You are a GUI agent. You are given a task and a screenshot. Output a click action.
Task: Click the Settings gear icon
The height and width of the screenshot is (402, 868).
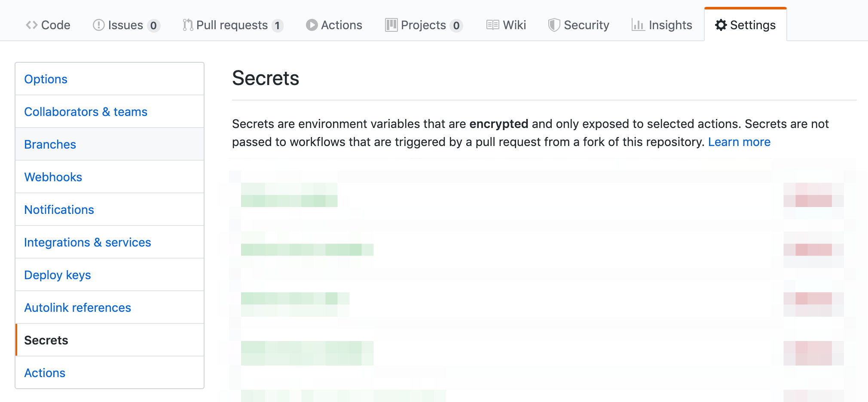721,25
